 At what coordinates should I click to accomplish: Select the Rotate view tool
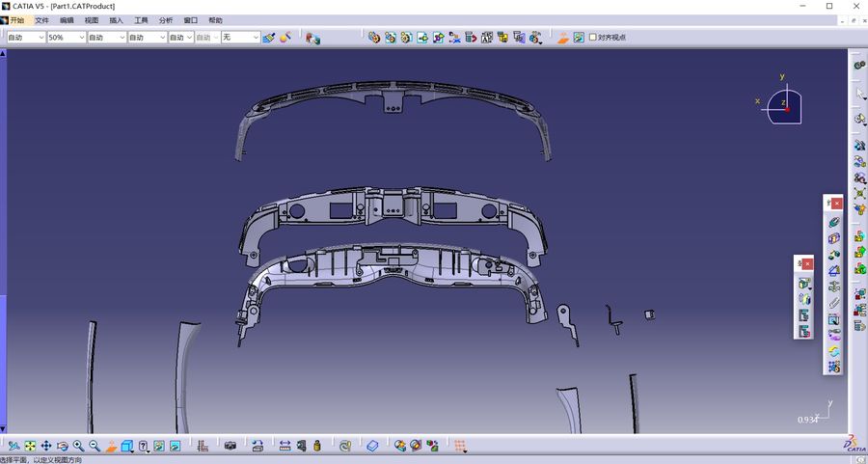[x=63, y=446]
